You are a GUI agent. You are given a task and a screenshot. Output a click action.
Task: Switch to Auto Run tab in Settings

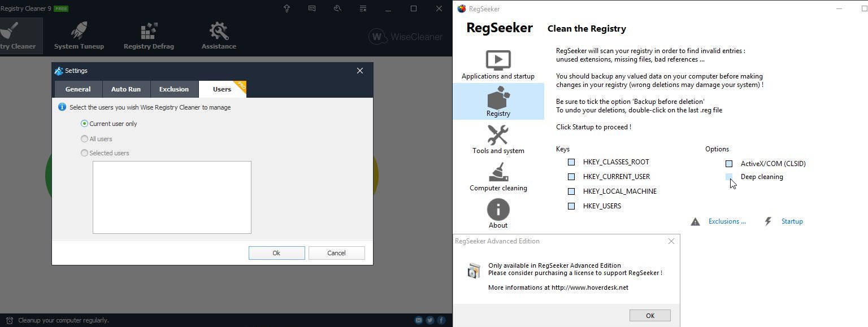coord(126,89)
